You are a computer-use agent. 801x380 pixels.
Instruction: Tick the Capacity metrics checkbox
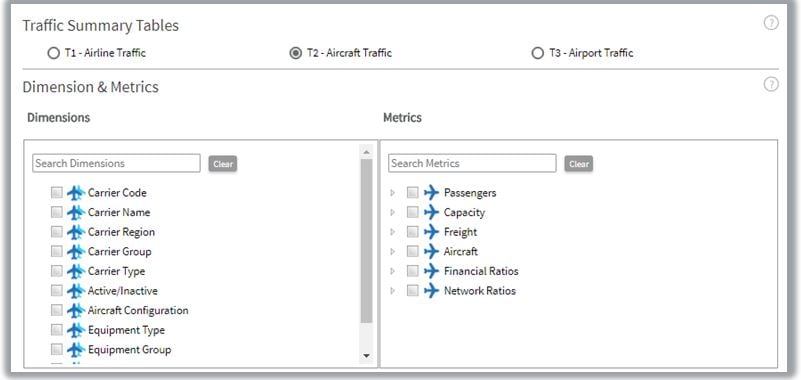(413, 212)
